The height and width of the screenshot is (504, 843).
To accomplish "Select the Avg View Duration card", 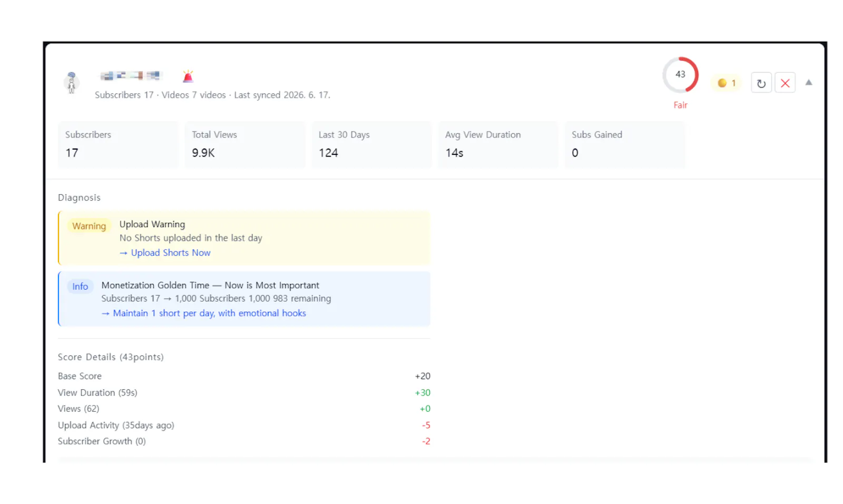I will (498, 145).
